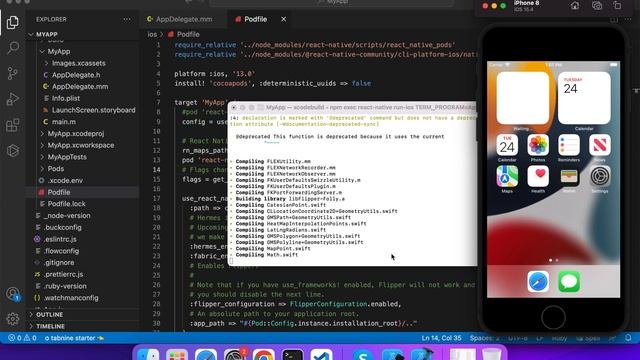Click tabnine starter status item
This screenshot has height=360, width=640.
coord(74,338)
